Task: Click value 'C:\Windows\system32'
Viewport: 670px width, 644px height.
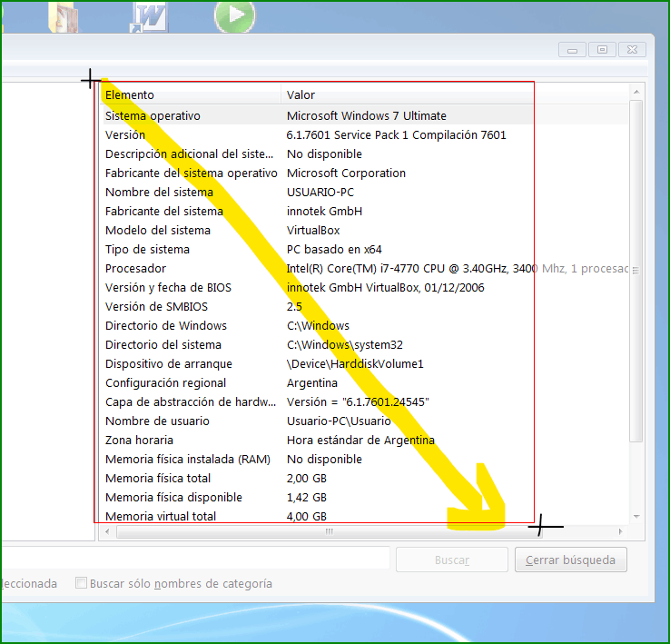Action: [344, 344]
